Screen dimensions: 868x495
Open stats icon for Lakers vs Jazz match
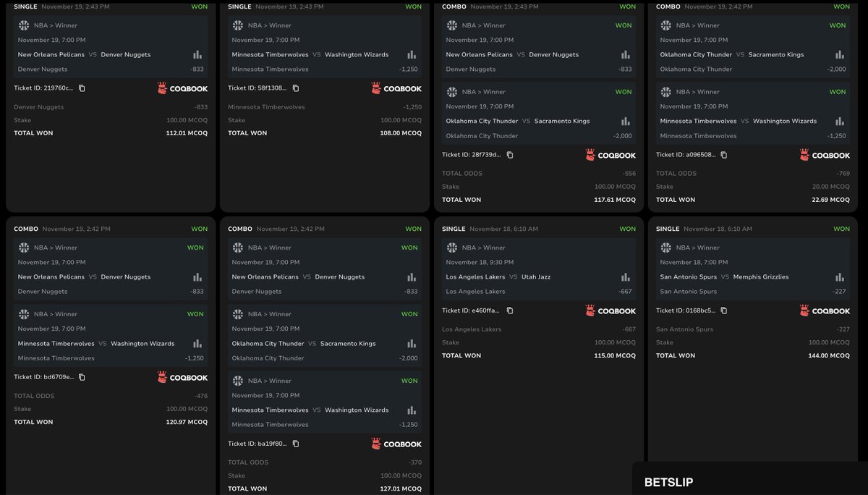pyautogui.click(x=626, y=276)
